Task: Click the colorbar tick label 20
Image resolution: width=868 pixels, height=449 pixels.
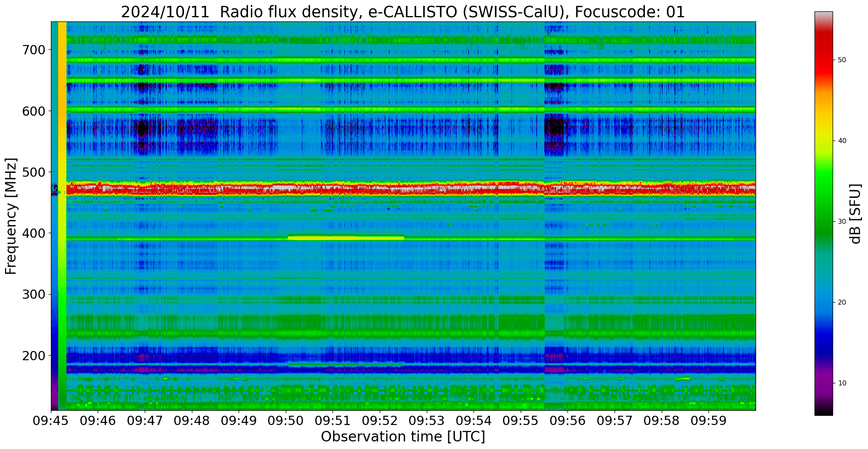Action: [x=842, y=303]
